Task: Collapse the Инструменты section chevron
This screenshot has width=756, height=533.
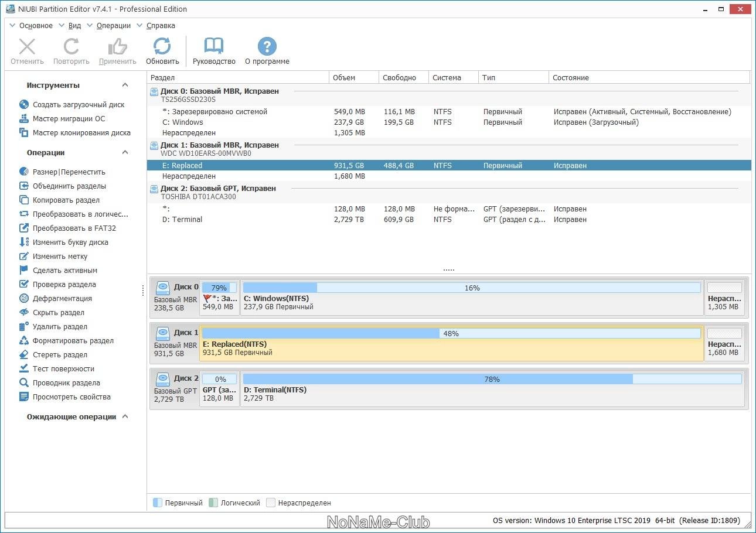Action: [125, 86]
